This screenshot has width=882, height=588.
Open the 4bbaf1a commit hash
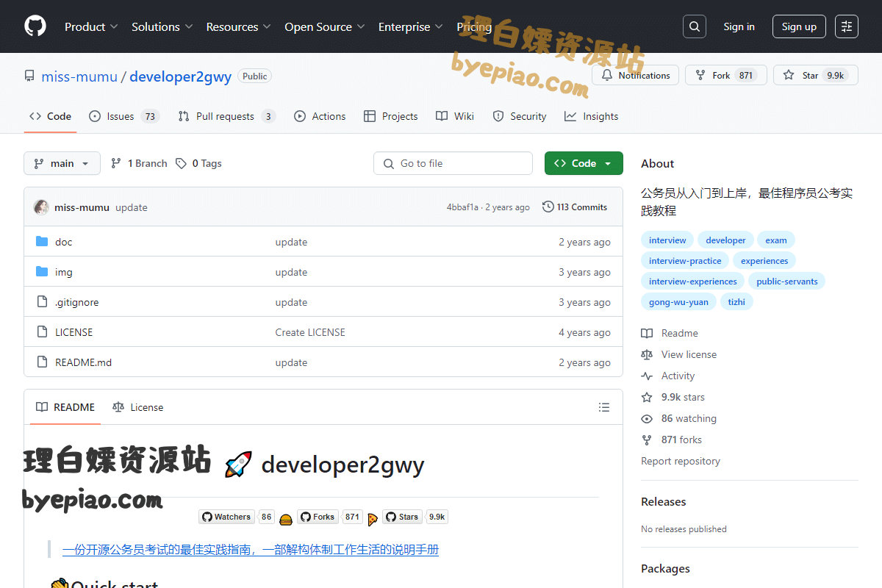[x=462, y=207]
